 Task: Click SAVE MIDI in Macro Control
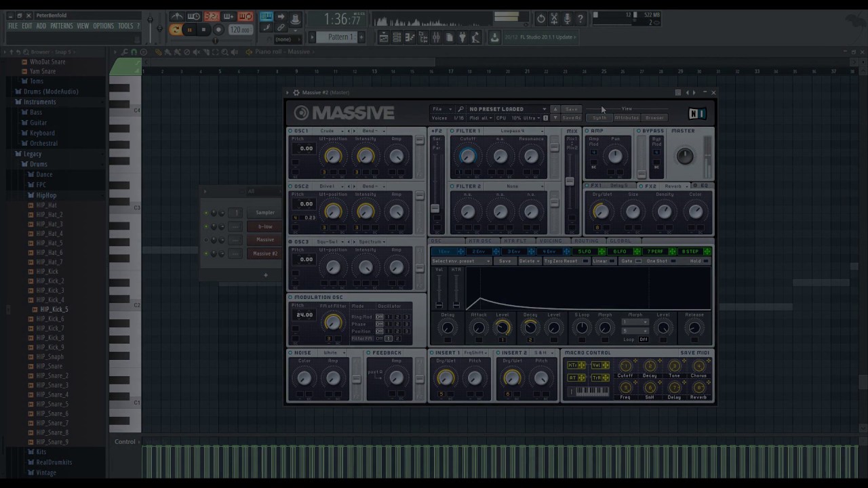(695, 353)
